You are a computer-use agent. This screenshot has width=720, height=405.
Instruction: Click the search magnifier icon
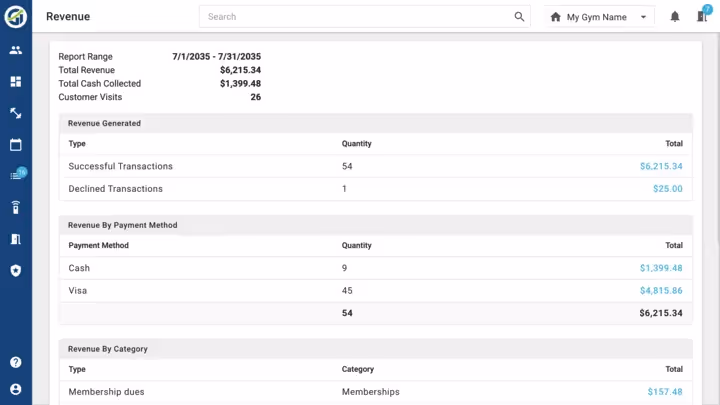519,17
